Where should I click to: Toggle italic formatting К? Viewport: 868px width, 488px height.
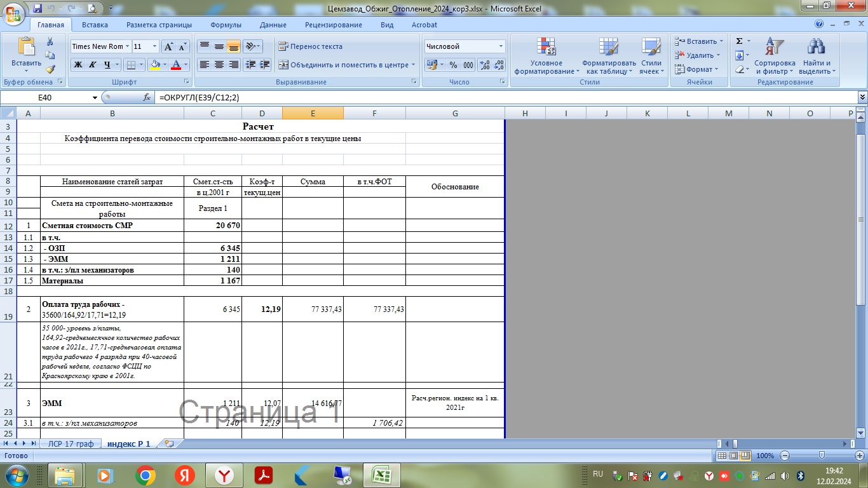tap(93, 65)
